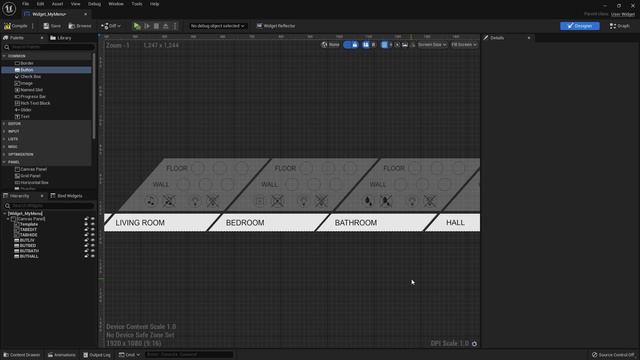The width and height of the screenshot is (640, 360).
Task: Open the Asset menu
Action: tap(57, 4)
